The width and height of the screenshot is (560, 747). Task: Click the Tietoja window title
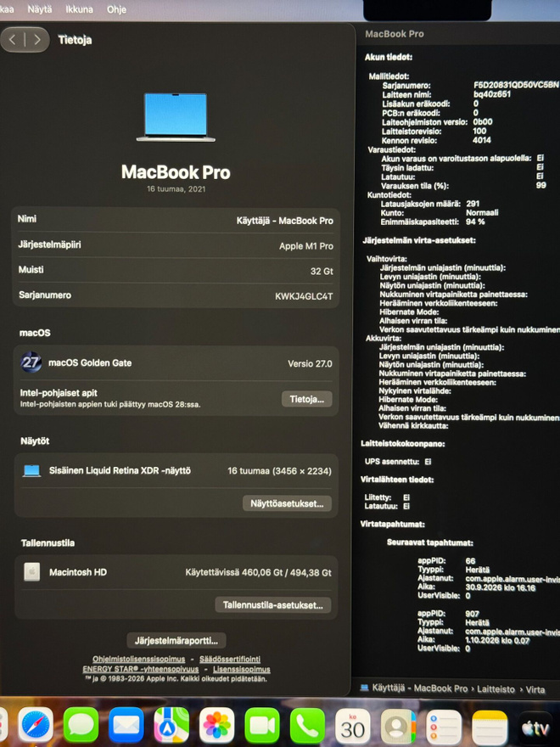[x=75, y=40]
